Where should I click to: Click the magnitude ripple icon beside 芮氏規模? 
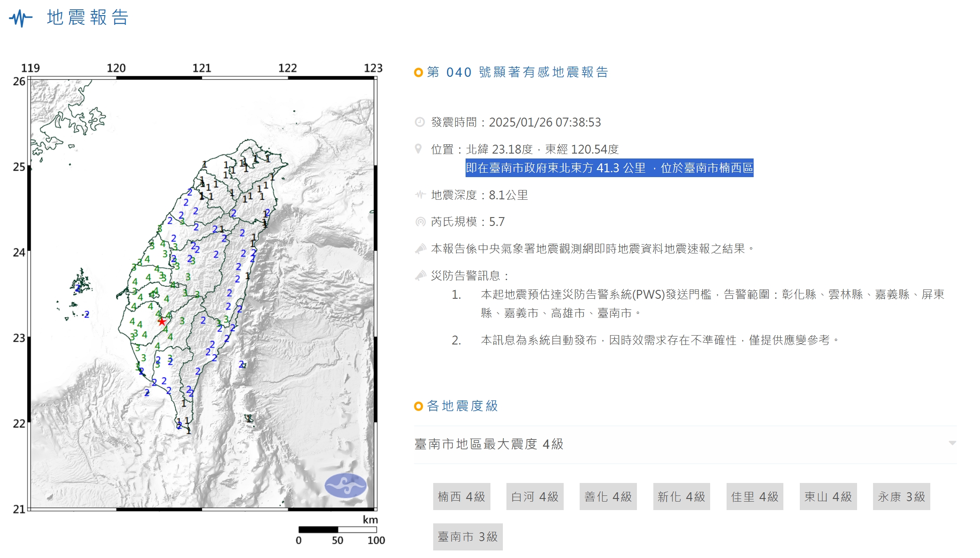(420, 222)
